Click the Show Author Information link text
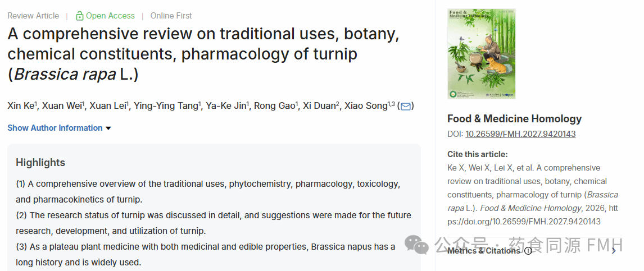 pyautogui.click(x=55, y=128)
